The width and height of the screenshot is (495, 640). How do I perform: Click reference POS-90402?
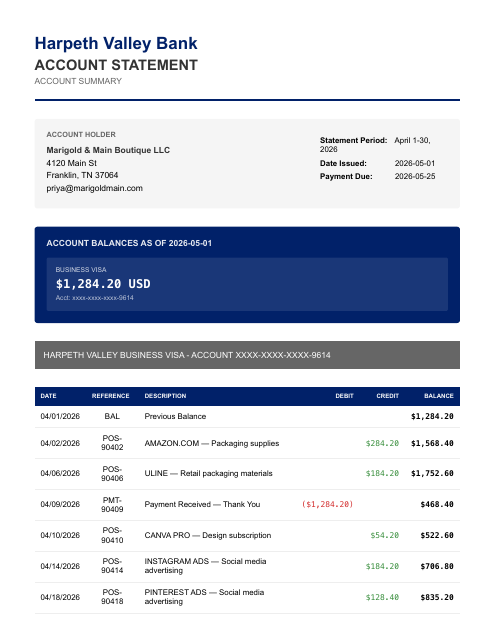[112, 442]
